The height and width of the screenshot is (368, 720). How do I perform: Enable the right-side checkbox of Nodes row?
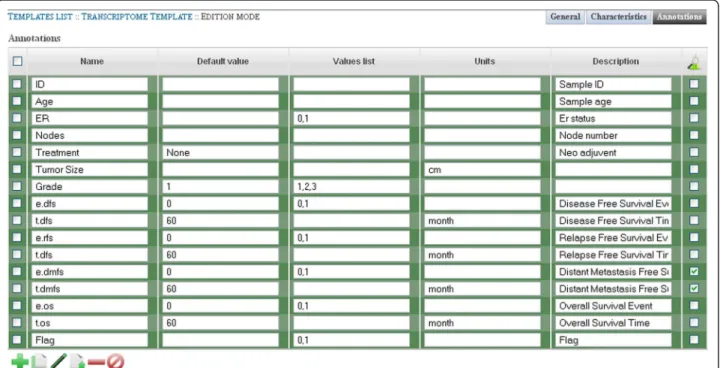click(694, 135)
